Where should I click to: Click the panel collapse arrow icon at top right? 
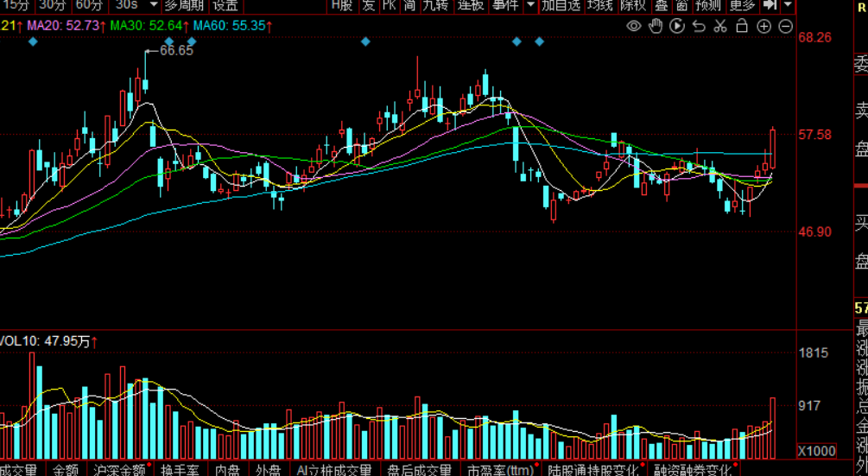point(770,5)
